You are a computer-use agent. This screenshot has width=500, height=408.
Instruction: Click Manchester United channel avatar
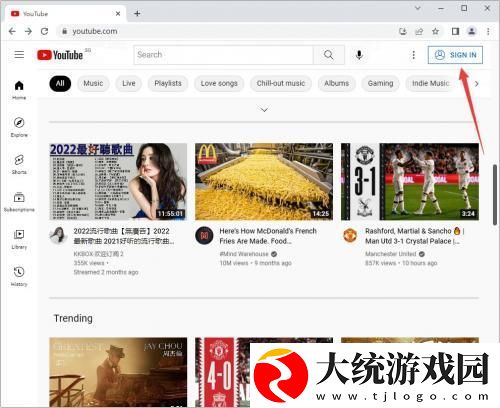coord(350,235)
